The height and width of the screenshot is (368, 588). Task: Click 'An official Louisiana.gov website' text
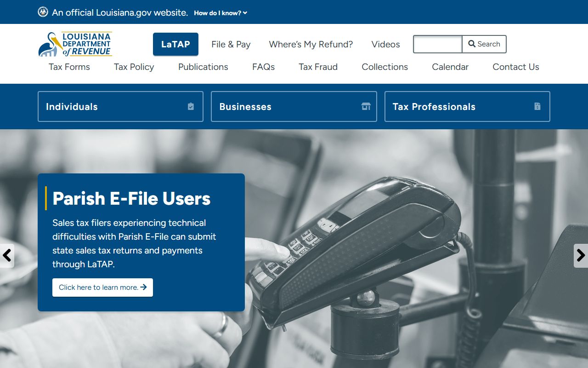pyautogui.click(x=120, y=12)
